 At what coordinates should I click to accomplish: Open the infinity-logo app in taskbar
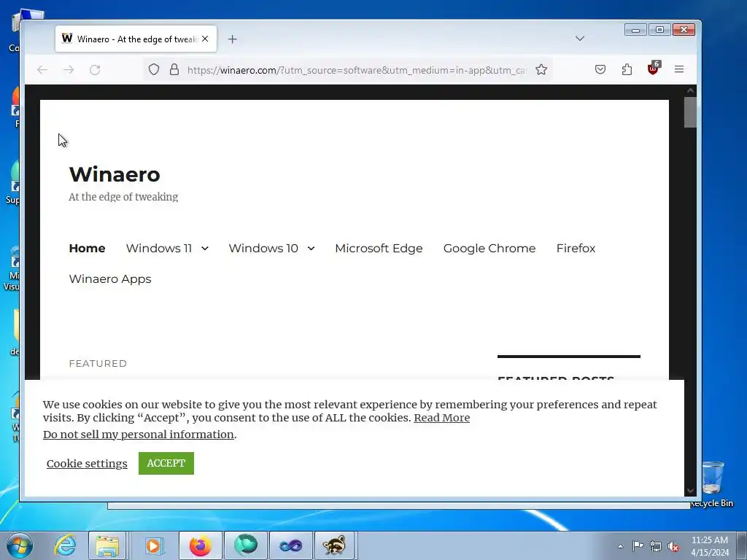tap(290, 545)
